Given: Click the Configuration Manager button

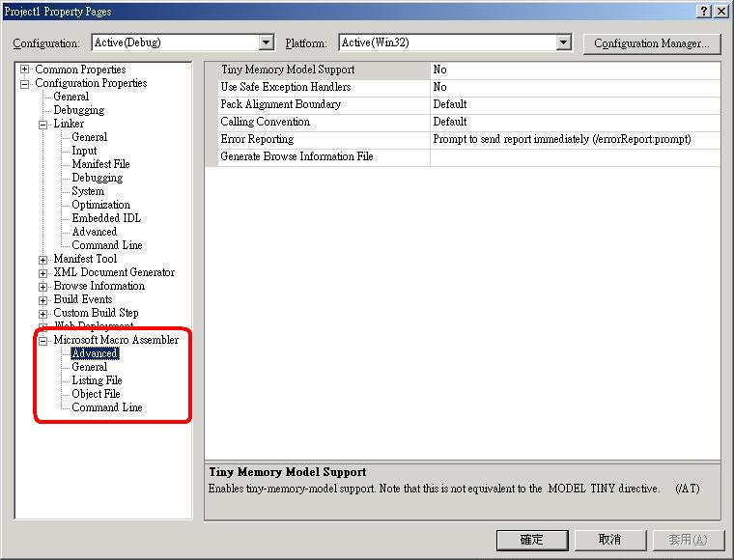Looking at the screenshot, I should click(x=652, y=43).
